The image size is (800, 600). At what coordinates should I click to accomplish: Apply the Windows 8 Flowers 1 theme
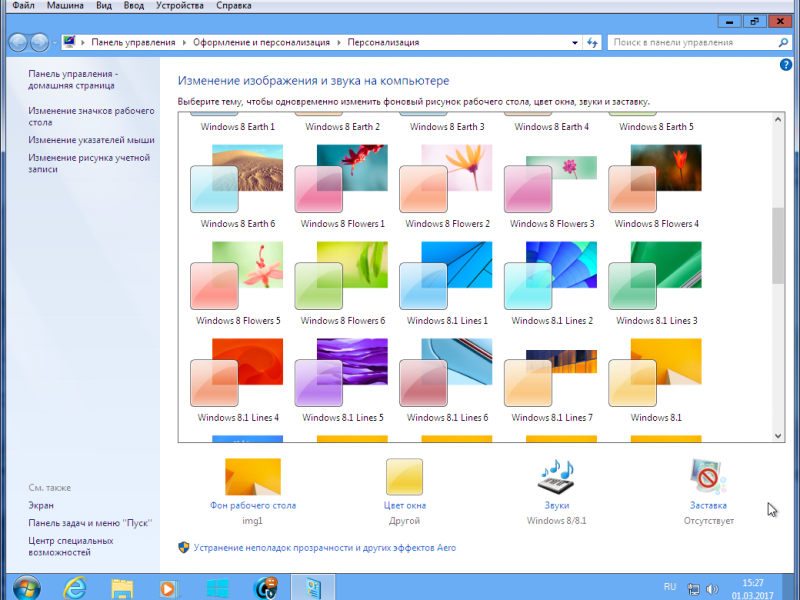click(342, 186)
